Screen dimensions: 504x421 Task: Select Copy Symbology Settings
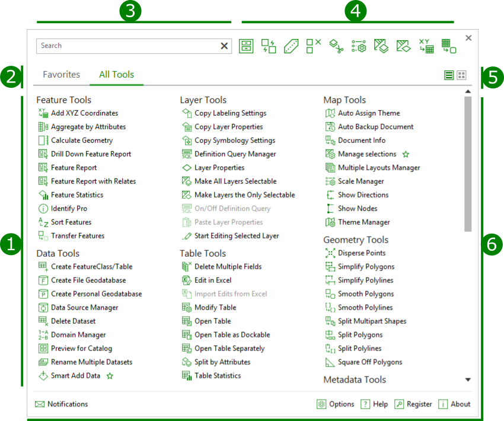click(228, 141)
